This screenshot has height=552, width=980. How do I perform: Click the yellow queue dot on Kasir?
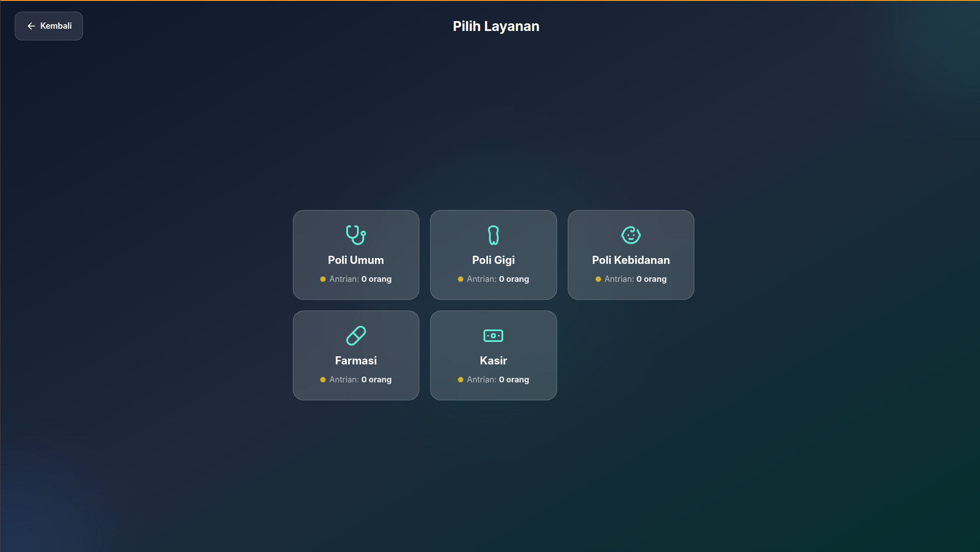461,379
